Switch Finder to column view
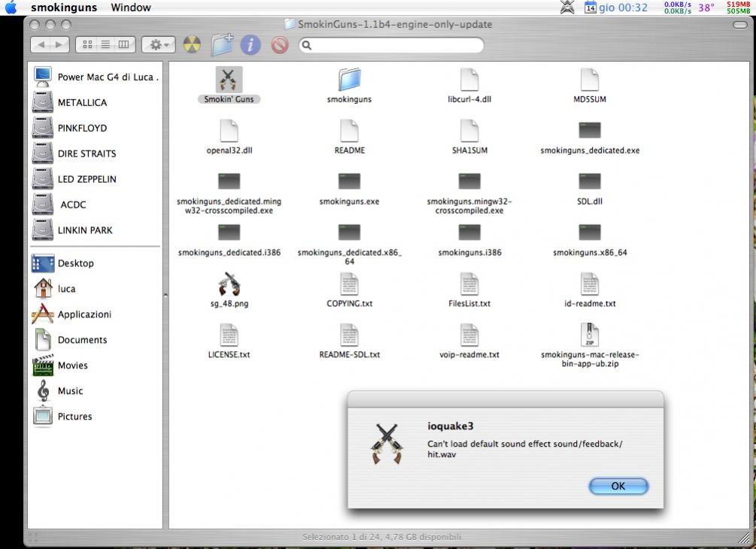The width and height of the screenshot is (756, 549). coord(123,45)
